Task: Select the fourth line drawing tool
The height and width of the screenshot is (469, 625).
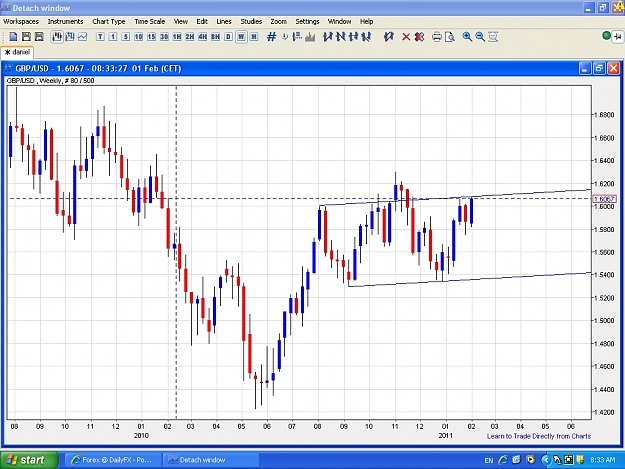Action: coord(366,37)
